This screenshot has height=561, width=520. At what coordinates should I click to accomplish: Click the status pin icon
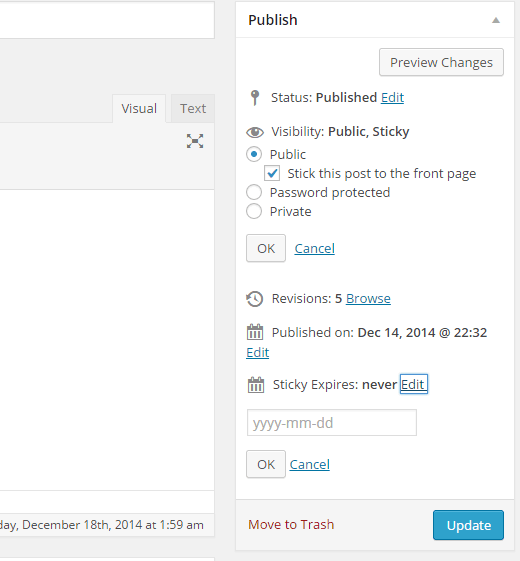(x=255, y=98)
